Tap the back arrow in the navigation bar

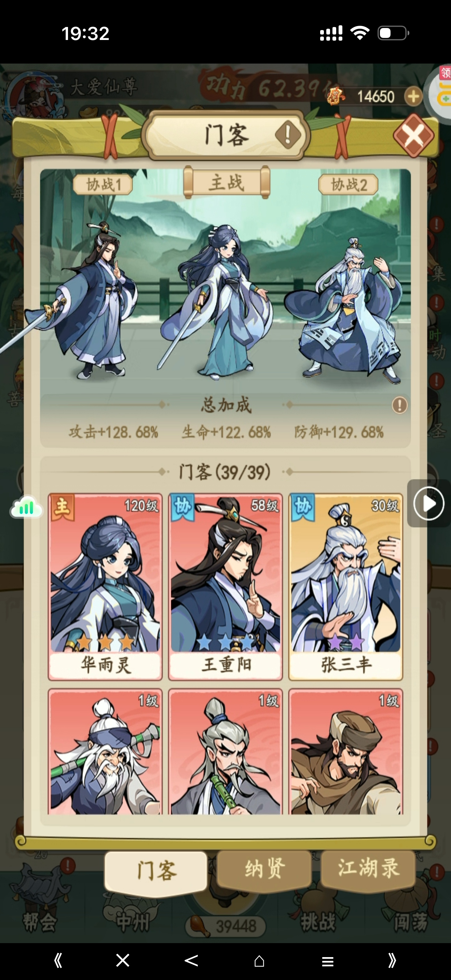tap(191, 961)
